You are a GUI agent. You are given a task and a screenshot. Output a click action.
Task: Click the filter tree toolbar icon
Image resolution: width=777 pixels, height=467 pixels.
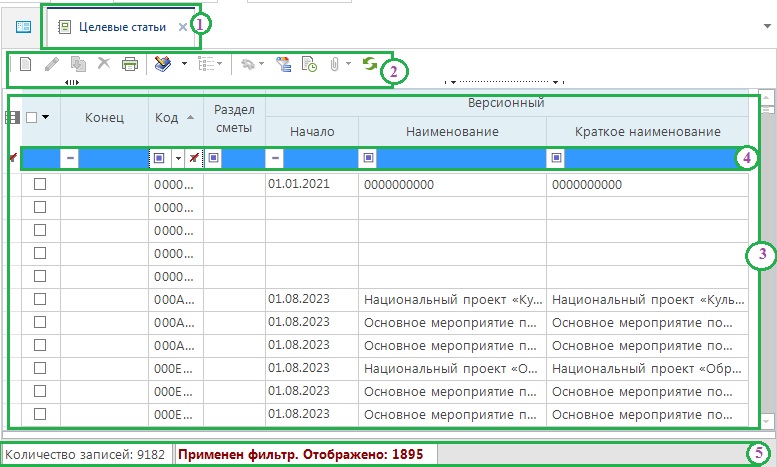click(283, 65)
